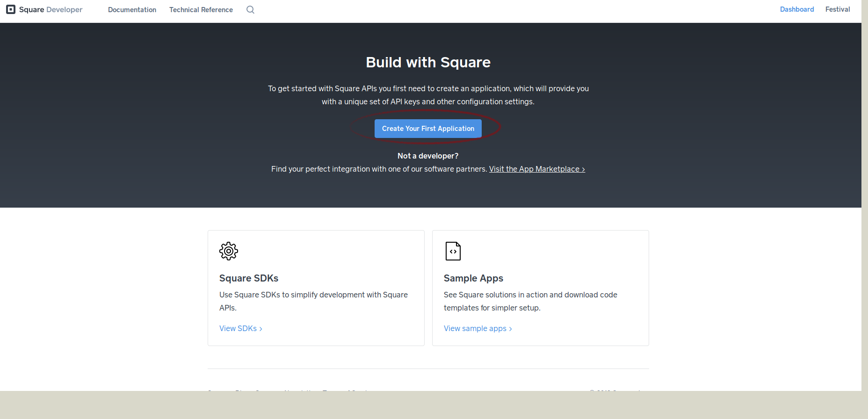Click the Build with Square heading
Viewport: 868px width, 419px height.
[x=428, y=62]
